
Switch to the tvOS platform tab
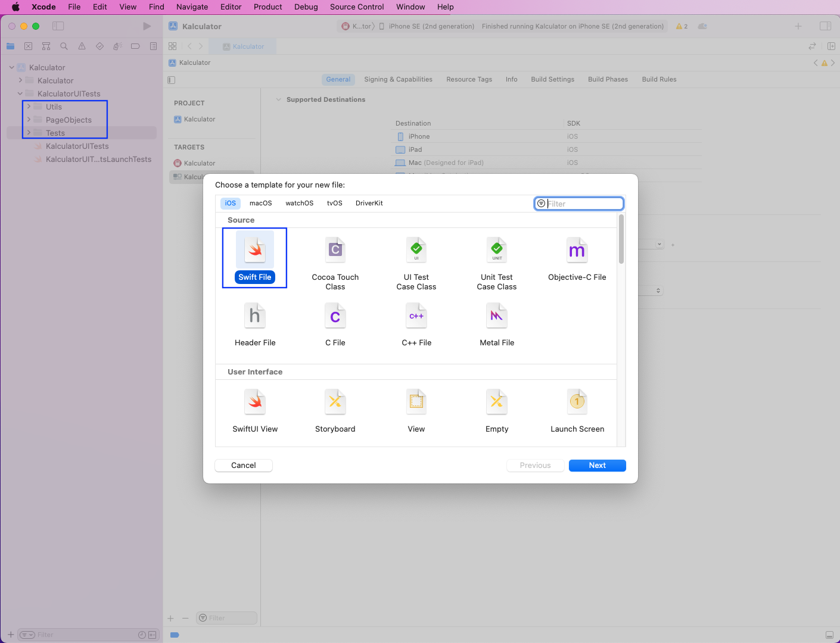coord(335,204)
